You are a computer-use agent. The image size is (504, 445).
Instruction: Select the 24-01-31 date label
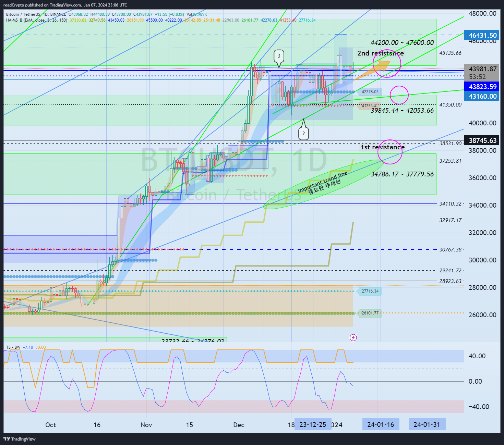(427, 424)
